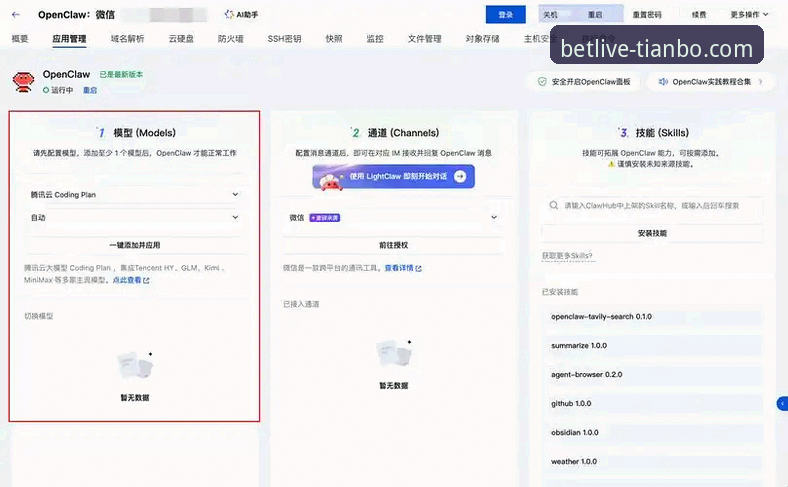Screen dimensions: 788x487
Task: Click the blue 登录 button
Action: pos(506,15)
